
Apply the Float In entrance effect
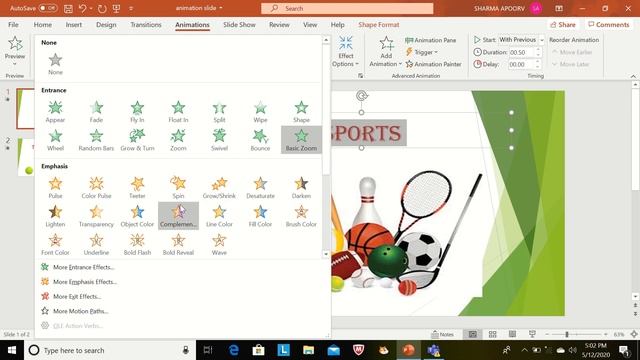[x=178, y=111]
